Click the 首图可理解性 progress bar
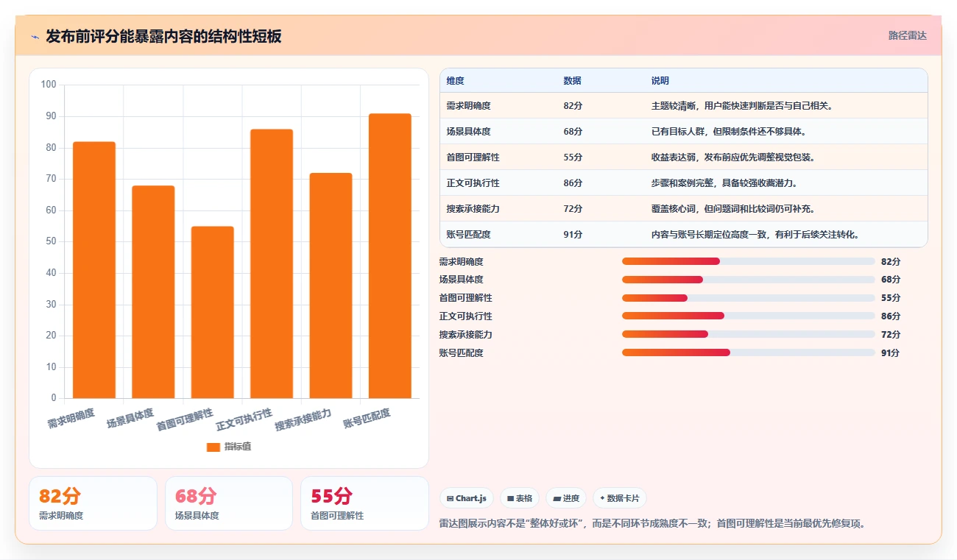 (748, 298)
